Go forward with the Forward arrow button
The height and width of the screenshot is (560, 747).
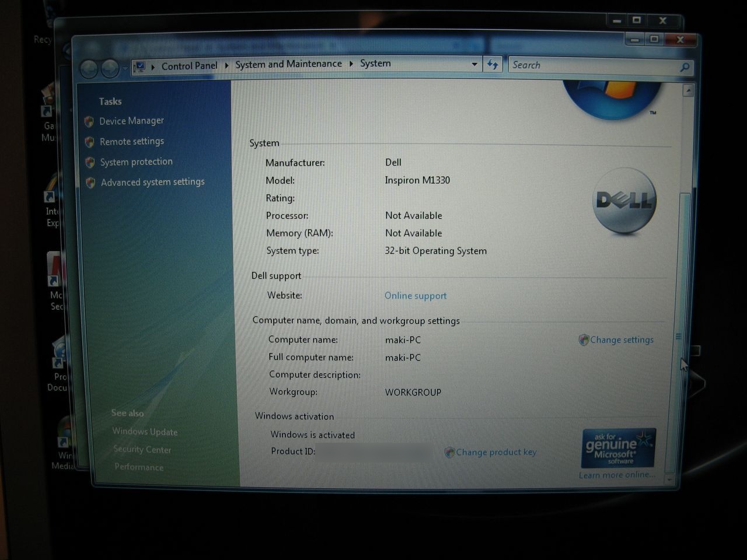coord(110,69)
